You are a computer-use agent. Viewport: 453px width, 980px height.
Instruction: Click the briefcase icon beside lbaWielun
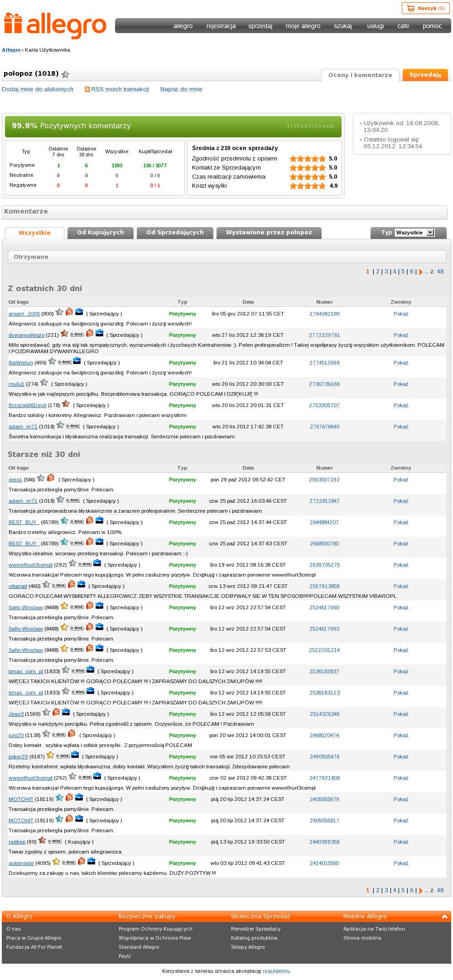tap(77, 361)
